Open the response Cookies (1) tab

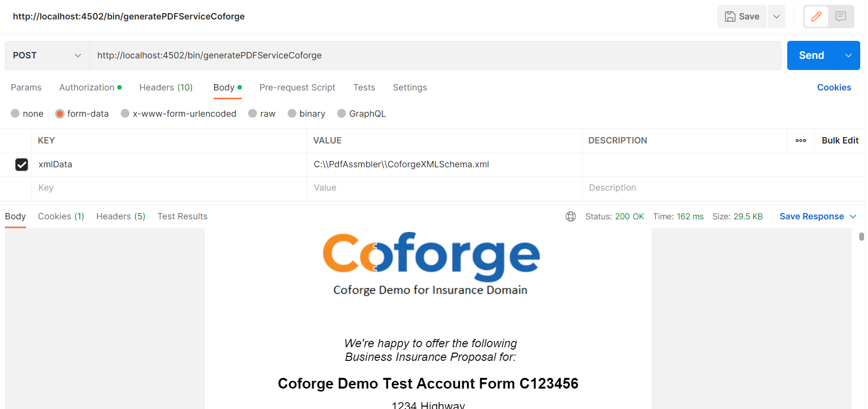pyautogui.click(x=61, y=216)
